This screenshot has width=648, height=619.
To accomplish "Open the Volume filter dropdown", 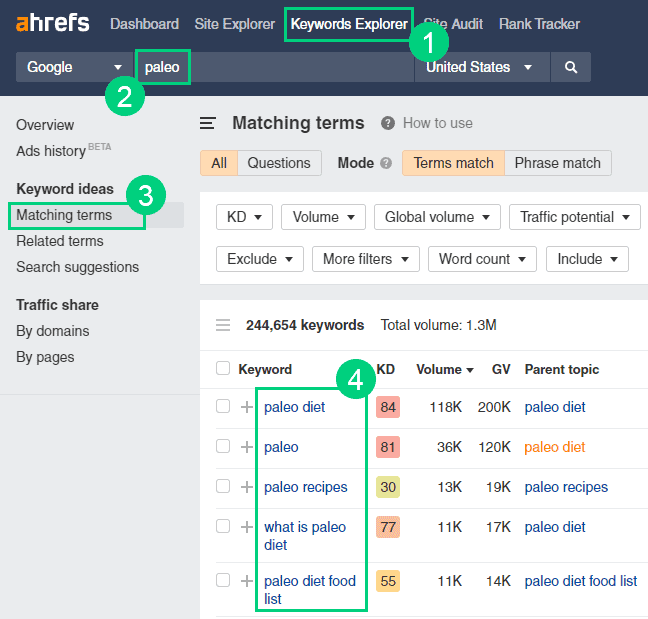I will (323, 217).
